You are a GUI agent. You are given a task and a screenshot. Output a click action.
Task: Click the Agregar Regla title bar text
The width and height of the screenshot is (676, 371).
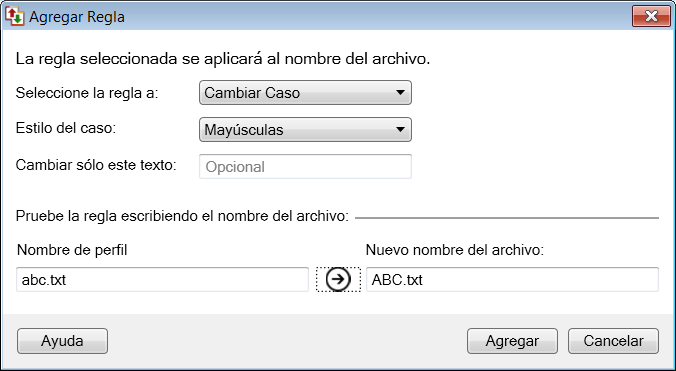(x=77, y=17)
